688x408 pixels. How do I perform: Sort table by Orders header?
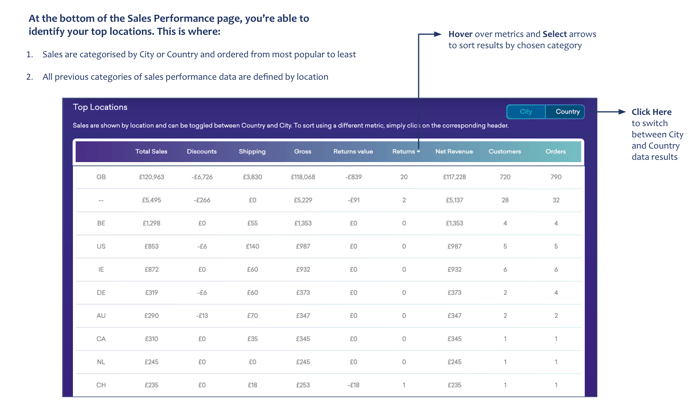556,152
